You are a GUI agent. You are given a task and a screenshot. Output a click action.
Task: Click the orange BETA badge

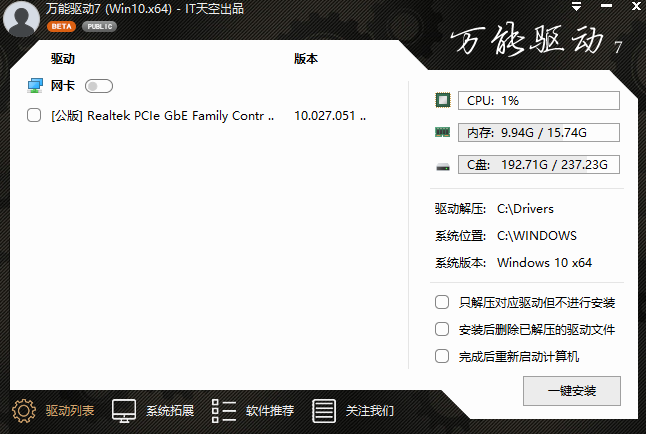[62, 27]
